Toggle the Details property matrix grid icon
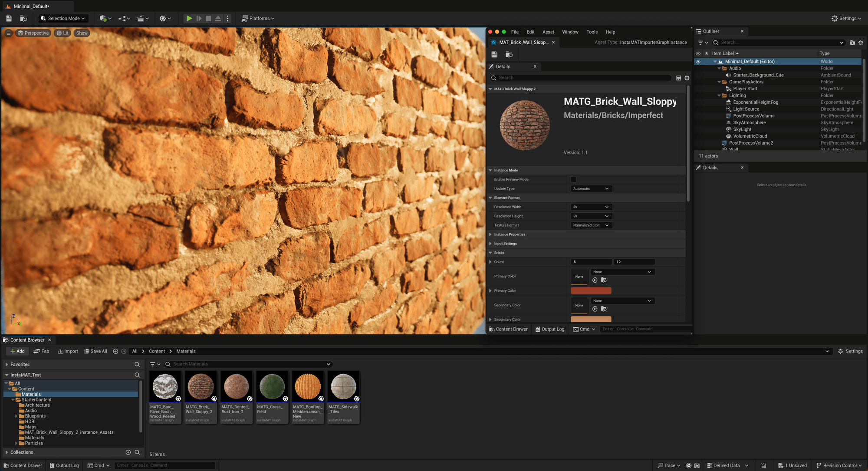This screenshot has width=868, height=471. (x=679, y=78)
